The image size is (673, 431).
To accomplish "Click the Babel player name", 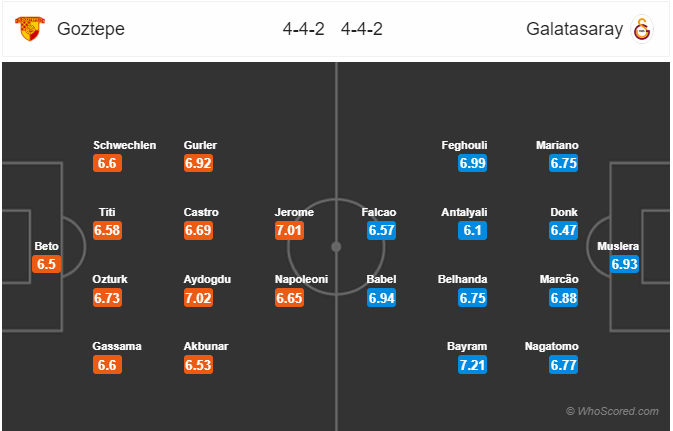I will click(x=381, y=279).
